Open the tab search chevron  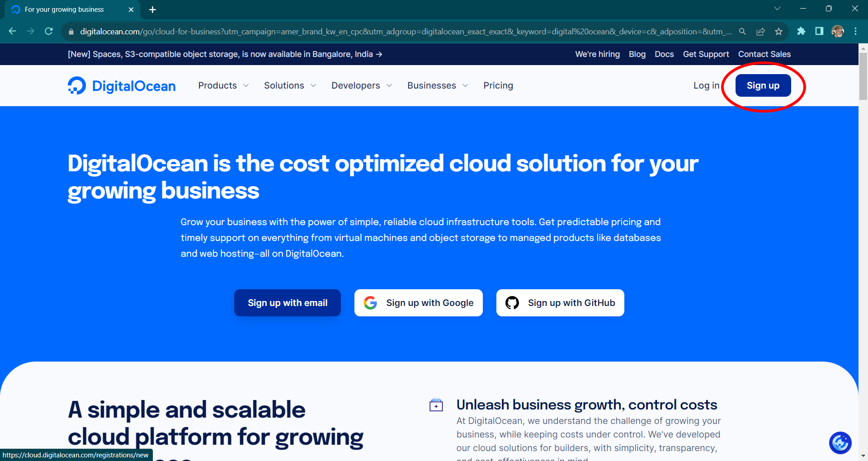pos(777,9)
